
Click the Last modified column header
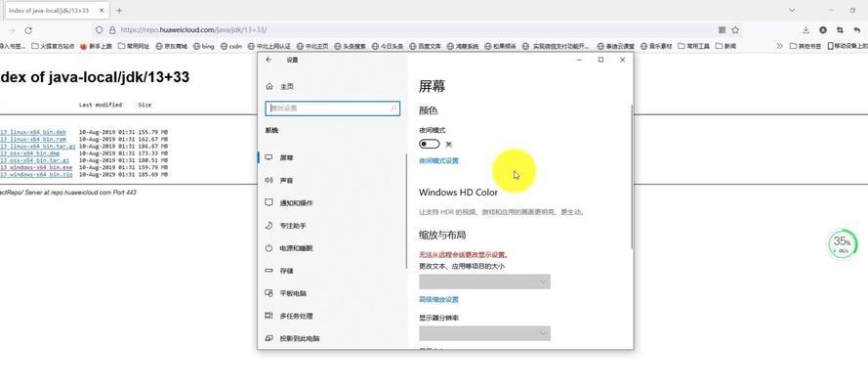coord(101,105)
